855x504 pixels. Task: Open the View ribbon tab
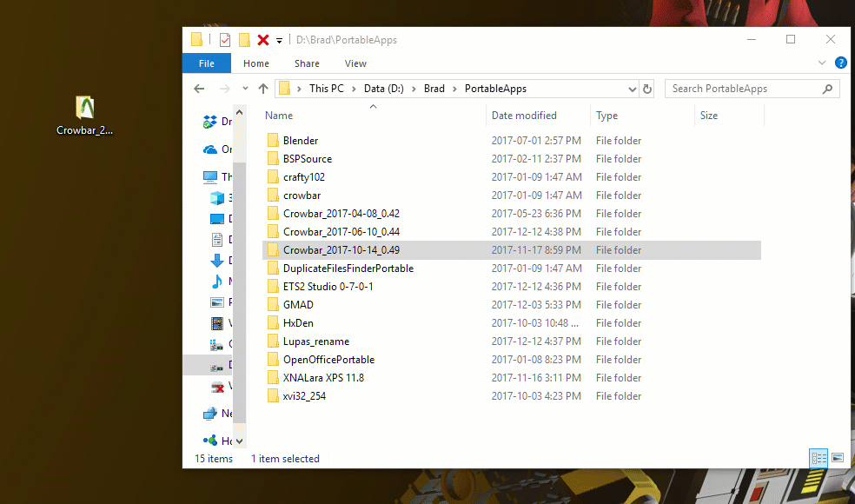(355, 63)
